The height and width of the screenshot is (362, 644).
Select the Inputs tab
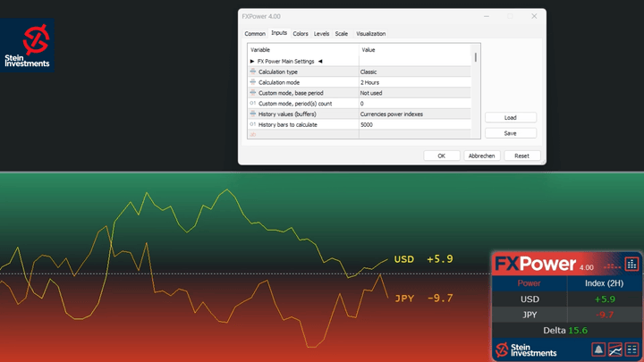click(x=279, y=33)
